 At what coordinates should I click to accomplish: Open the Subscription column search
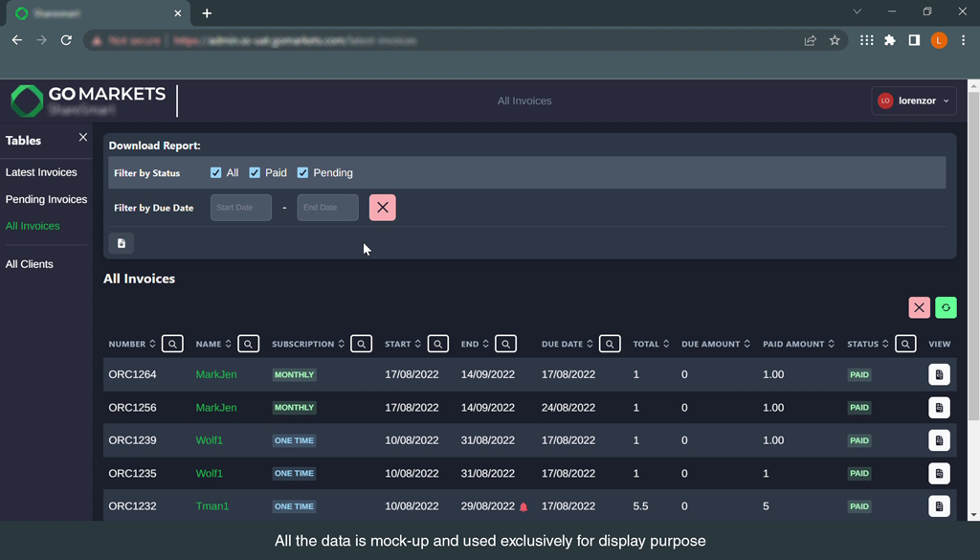coord(361,344)
